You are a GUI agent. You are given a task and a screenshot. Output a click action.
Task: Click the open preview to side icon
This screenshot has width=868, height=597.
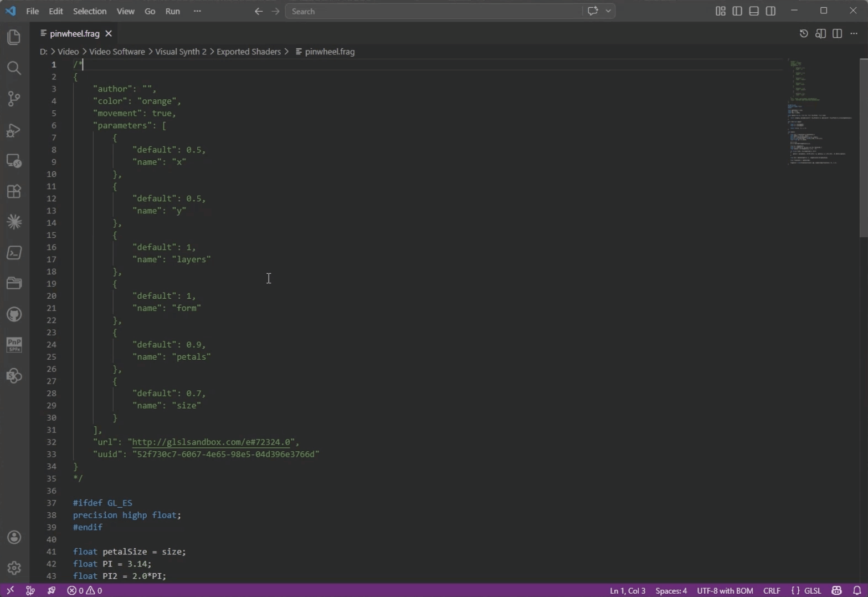coord(820,34)
